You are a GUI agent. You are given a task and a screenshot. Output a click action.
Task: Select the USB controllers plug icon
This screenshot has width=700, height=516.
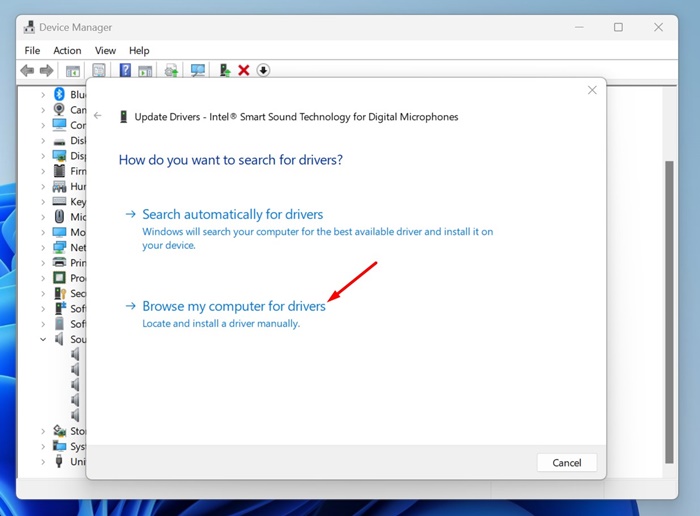coord(59,461)
